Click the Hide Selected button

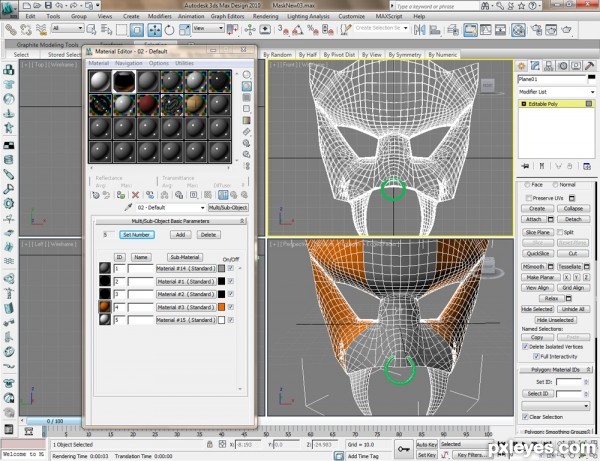coord(537,309)
